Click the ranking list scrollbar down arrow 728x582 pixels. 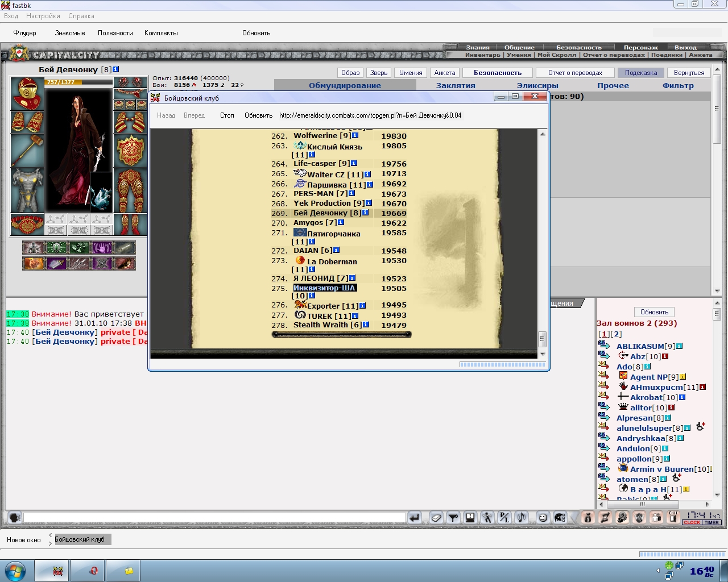point(542,354)
